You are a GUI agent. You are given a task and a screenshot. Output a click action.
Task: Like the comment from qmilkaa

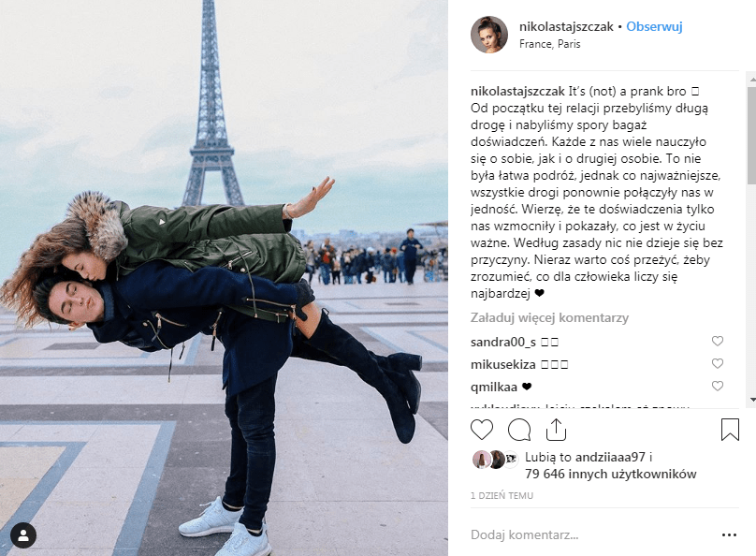pos(718,386)
